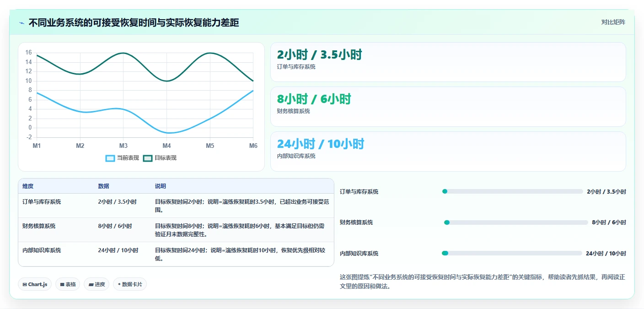The height and width of the screenshot is (309, 644).
Task: Click the page title about 恢复能力差距
Action: pyautogui.click(x=134, y=22)
